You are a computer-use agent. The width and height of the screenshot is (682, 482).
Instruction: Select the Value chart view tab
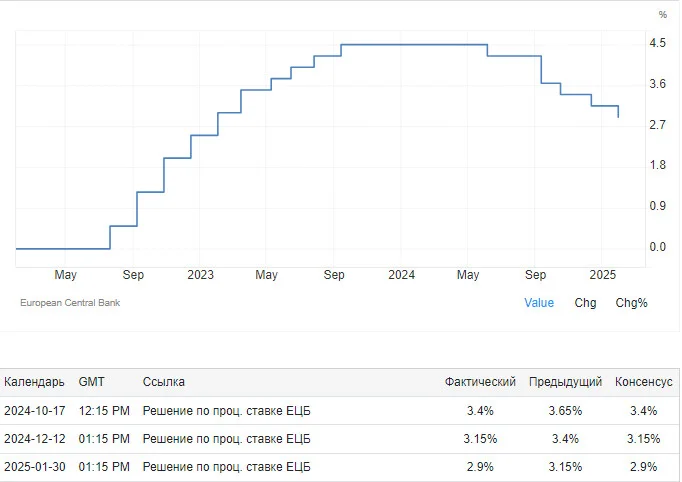tap(538, 303)
